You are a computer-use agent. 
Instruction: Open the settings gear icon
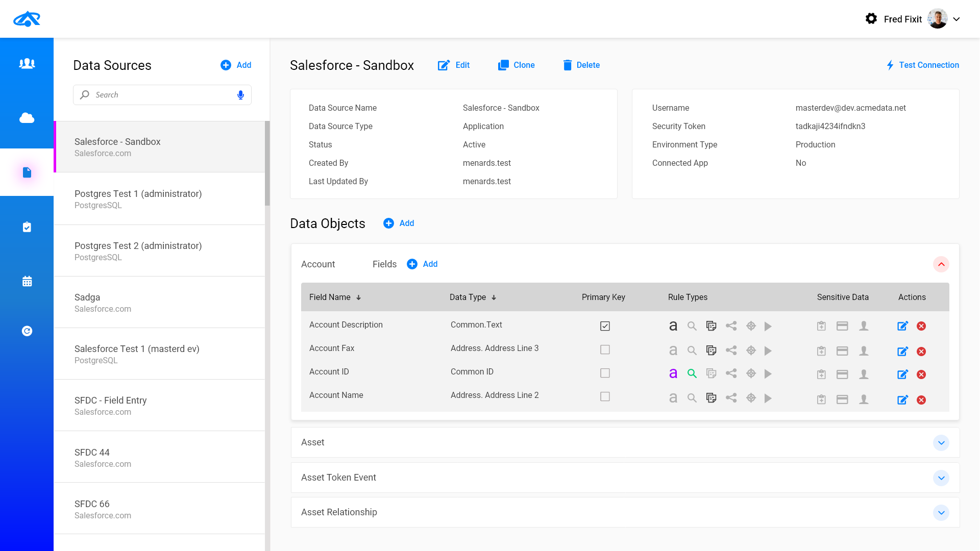tap(871, 19)
